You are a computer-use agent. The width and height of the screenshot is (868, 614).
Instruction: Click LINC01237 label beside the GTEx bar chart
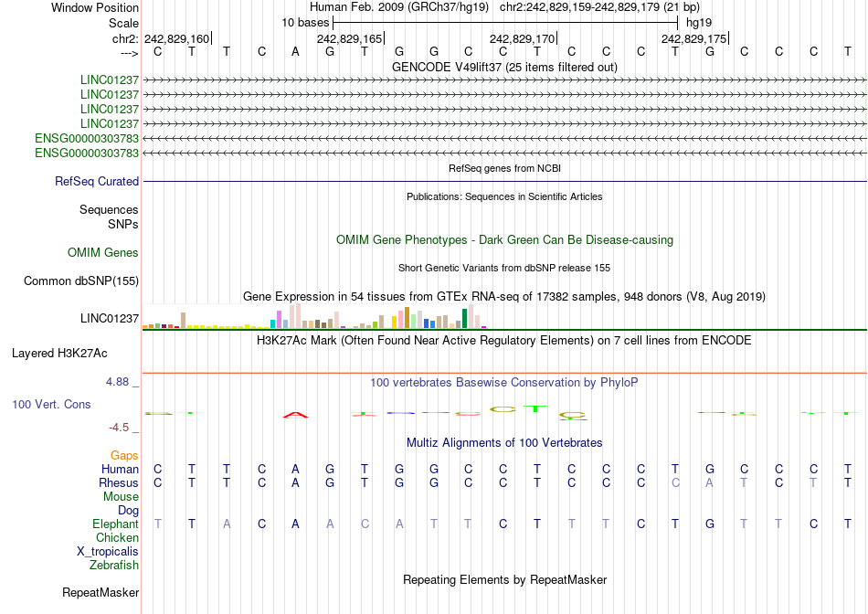pyautogui.click(x=109, y=318)
